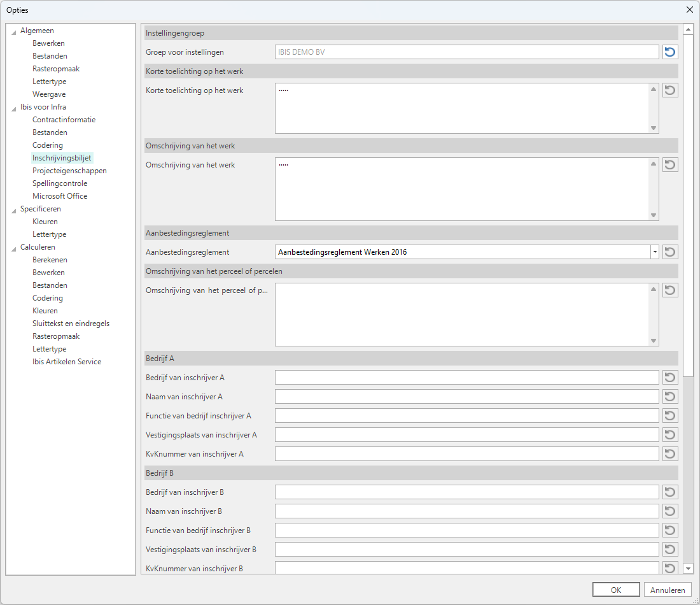Image resolution: width=700 pixels, height=605 pixels.
Task: Click into Naam van inschrijver A field
Action: pos(466,397)
